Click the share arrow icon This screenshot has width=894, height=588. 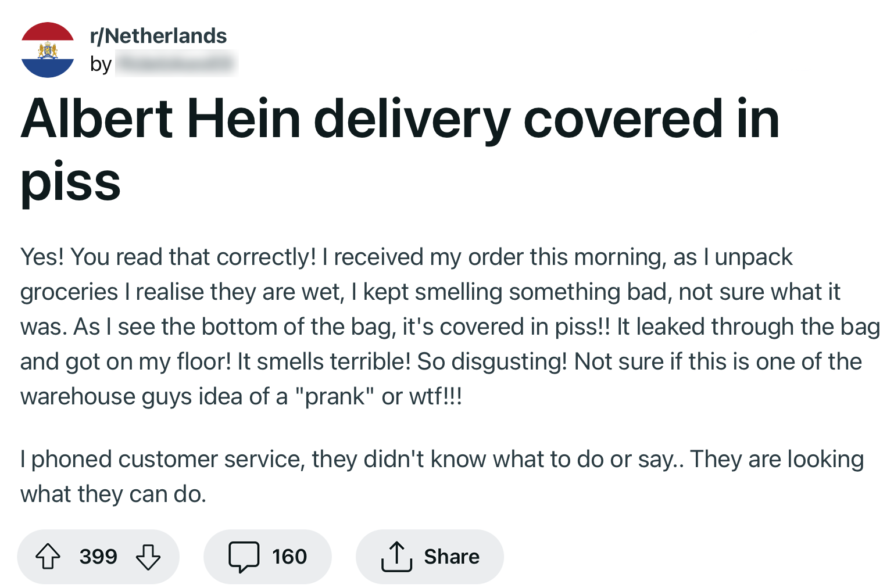click(397, 556)
